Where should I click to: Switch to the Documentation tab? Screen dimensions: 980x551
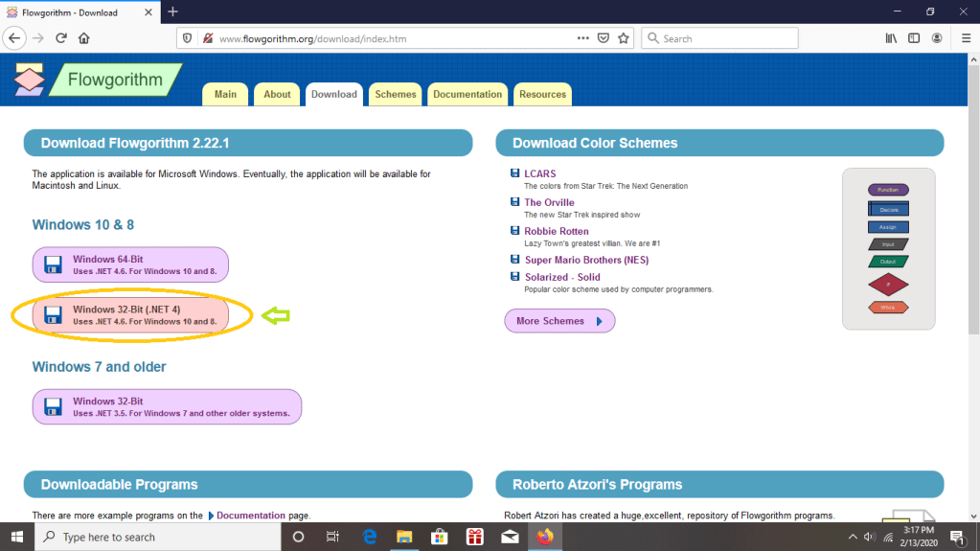467,94
